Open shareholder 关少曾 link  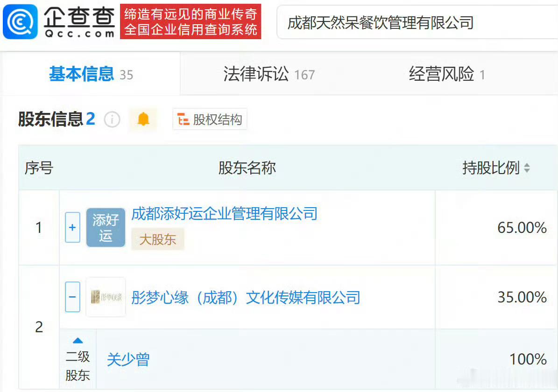pos(128,359)
